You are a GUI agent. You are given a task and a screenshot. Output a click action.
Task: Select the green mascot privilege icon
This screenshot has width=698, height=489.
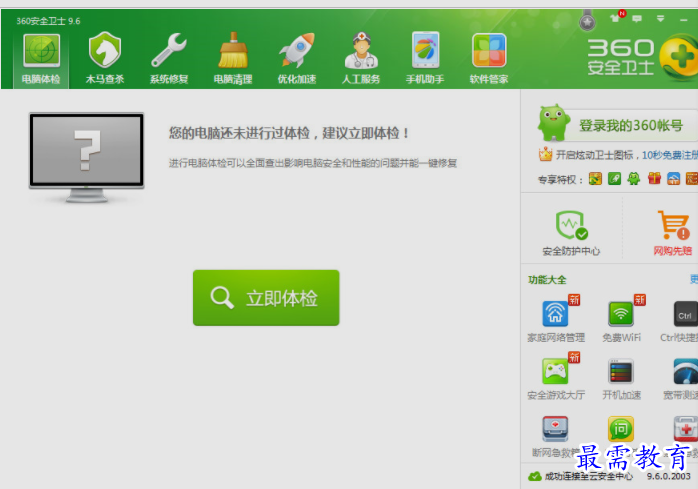(633, 179)
